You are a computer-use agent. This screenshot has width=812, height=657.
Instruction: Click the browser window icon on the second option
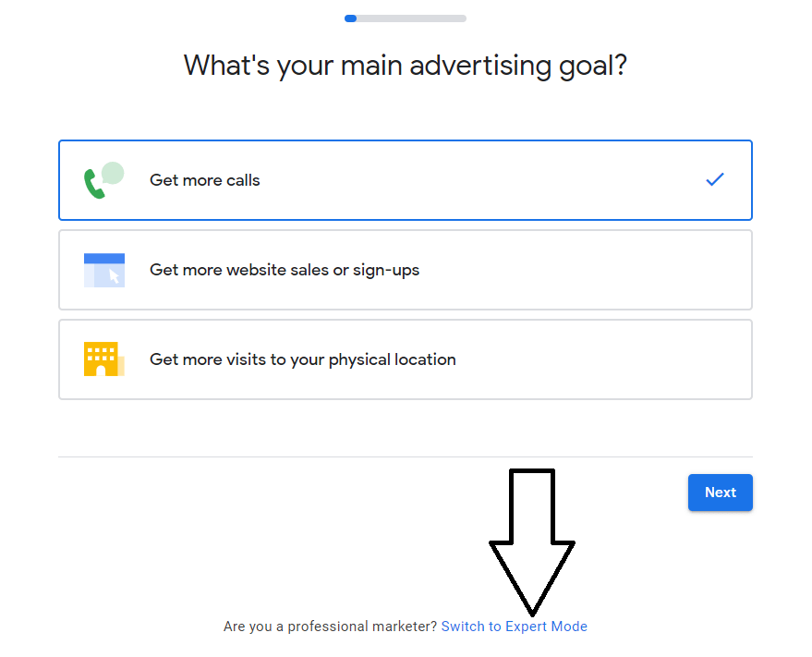click(x=104, y=270)
